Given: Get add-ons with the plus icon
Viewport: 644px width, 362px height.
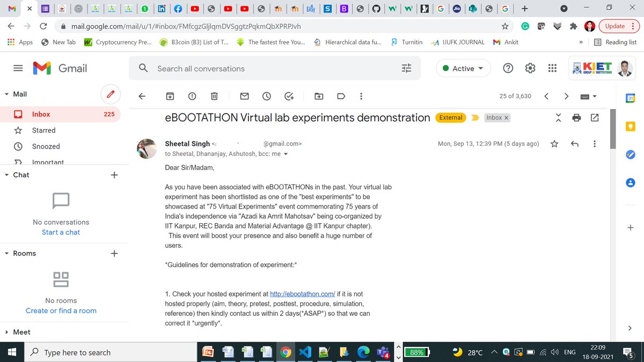Looking at the screenshot, I should 631,227.
